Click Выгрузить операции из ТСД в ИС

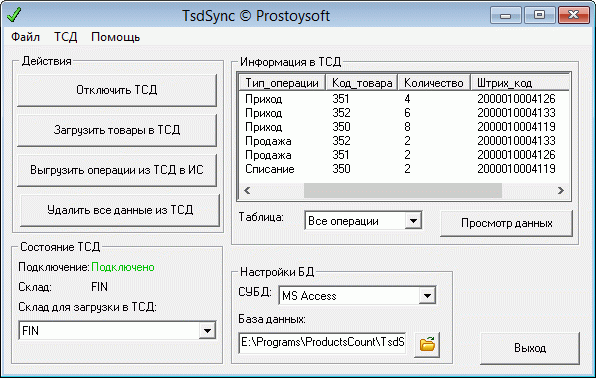pos(117,170)
